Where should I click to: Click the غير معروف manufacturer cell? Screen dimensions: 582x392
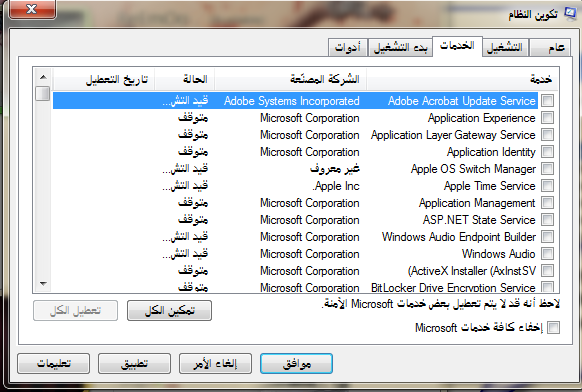pyautogui.click(x=335, y=169)
